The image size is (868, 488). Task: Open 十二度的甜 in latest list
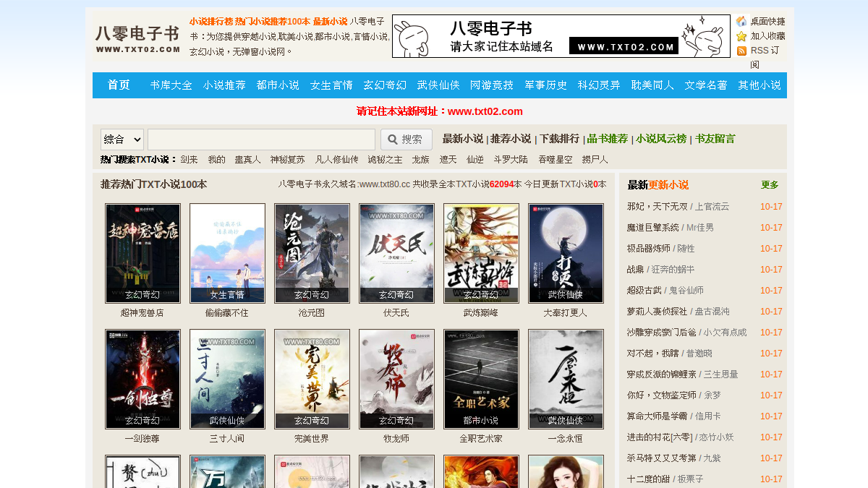(x=649, y=479)
